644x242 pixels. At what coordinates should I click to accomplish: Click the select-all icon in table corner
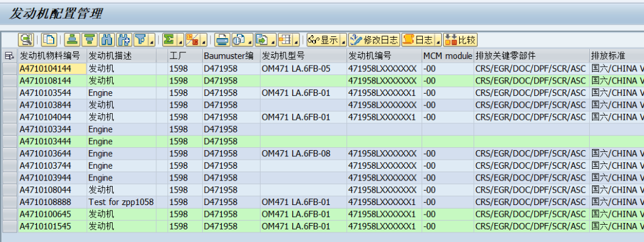9,55
